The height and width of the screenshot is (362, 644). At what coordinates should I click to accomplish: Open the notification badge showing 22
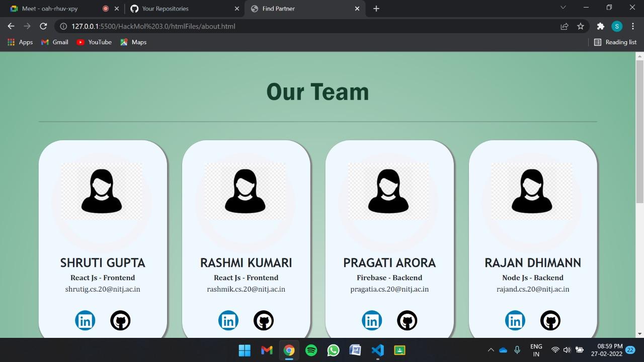pyautogui.click(x=630, y=350)
